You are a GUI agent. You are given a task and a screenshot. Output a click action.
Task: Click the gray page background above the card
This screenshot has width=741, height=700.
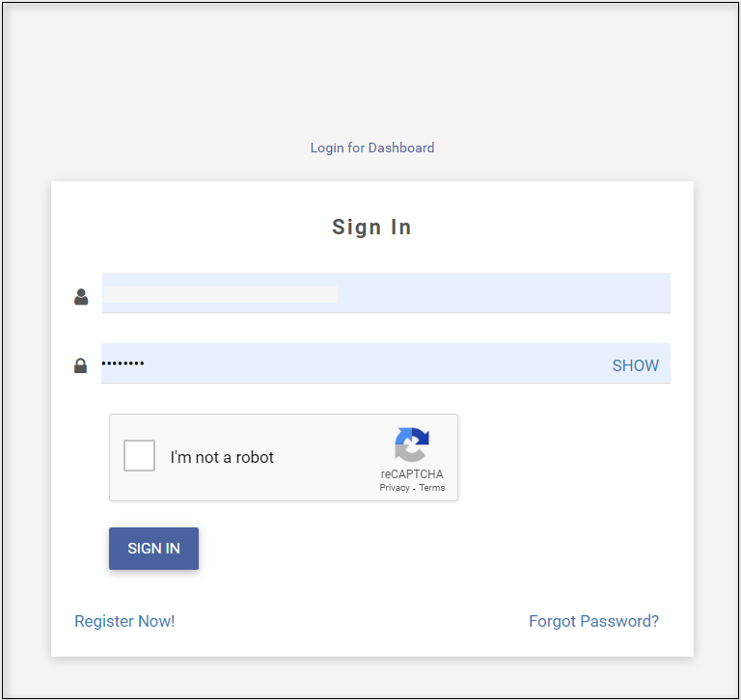click(371, 77)
